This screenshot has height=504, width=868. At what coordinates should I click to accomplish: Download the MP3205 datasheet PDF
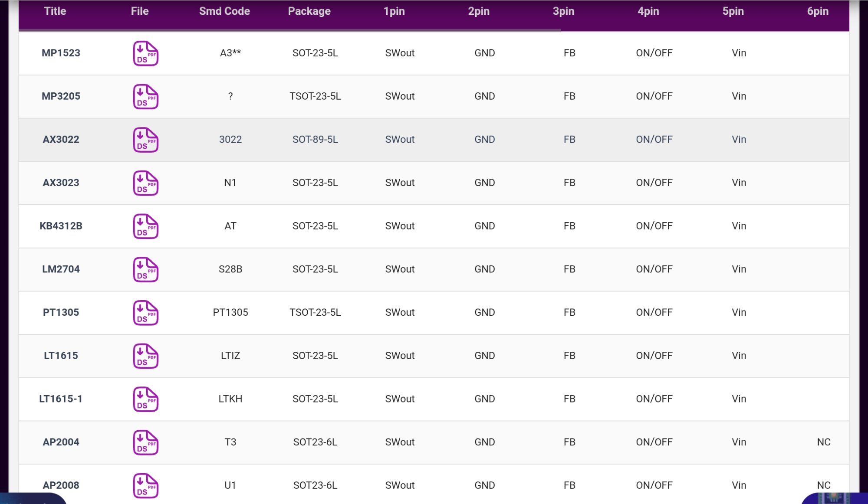[145, 96]
